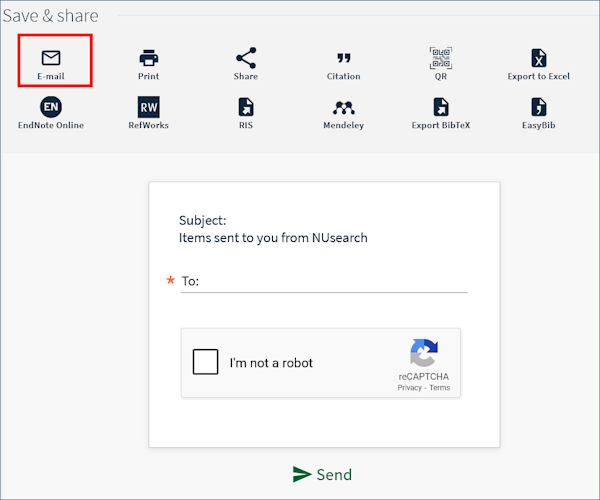This screenshot has height=500, width=600.
Task: Open the reCAPTCHA Terms link
Action: click(440, 388)
